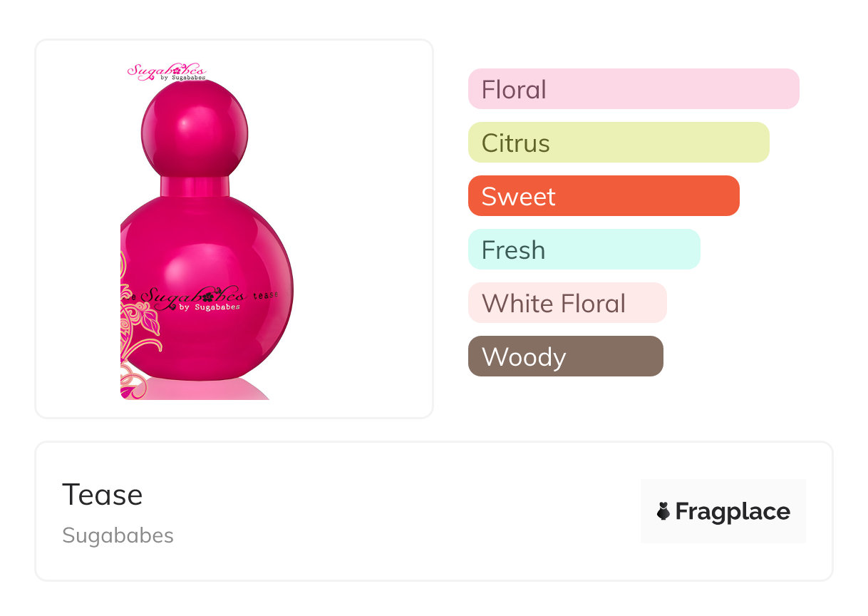Image resolution: width=868 pixels, height=616 pixels.
Task: Pick the mint Fresh accord bar
Action: [x=584, y=250]
